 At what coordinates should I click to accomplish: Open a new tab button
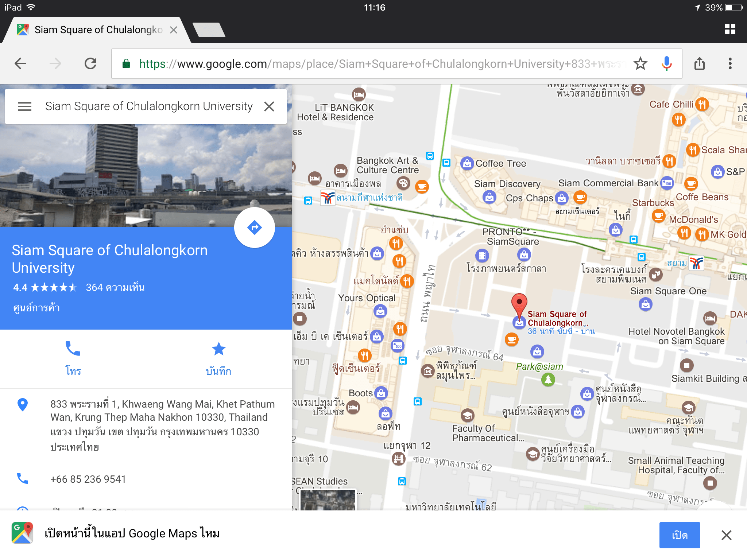[x=209, y=30]
